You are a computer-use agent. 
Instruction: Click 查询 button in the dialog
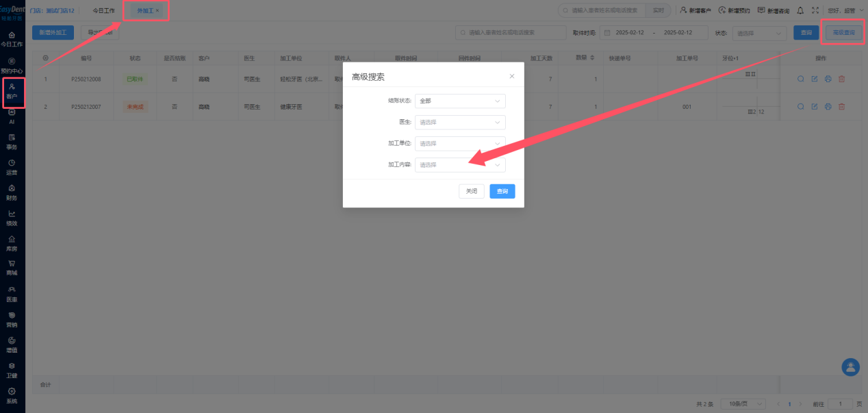[502, 191]
